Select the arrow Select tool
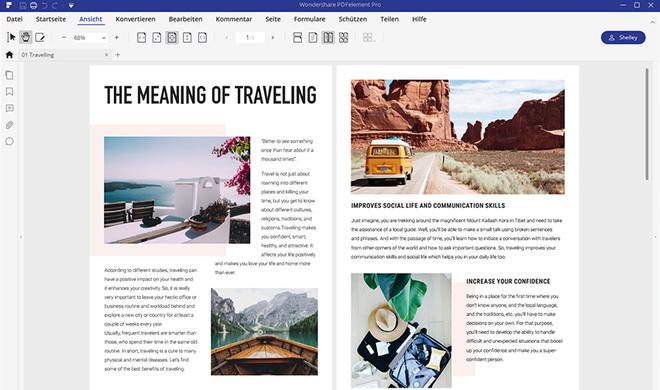 pos(11,37)
